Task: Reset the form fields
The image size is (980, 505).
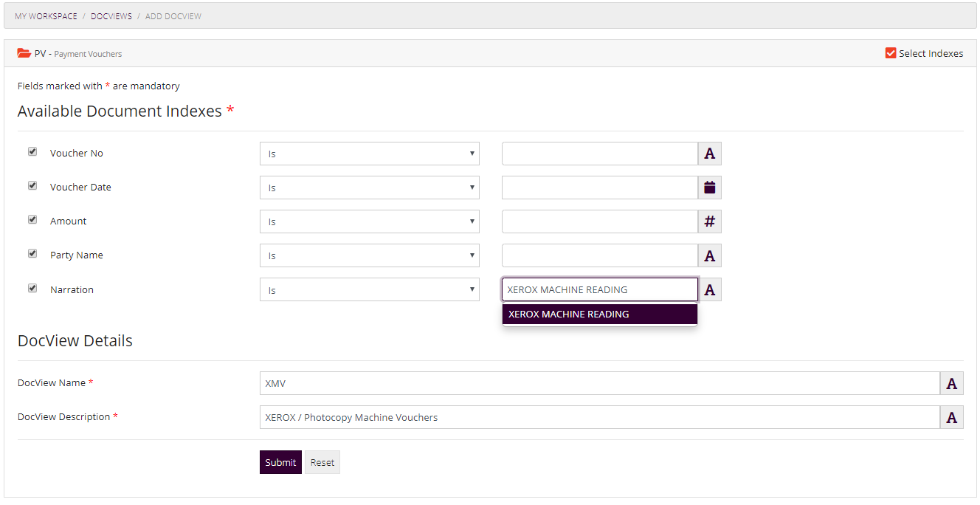Action: click(x=322, y=461)
